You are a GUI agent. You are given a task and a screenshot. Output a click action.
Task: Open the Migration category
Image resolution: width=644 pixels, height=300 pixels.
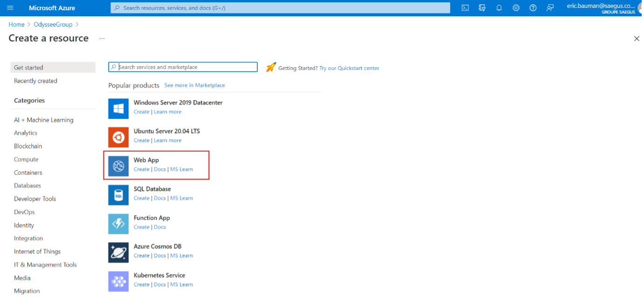(27, 291)
